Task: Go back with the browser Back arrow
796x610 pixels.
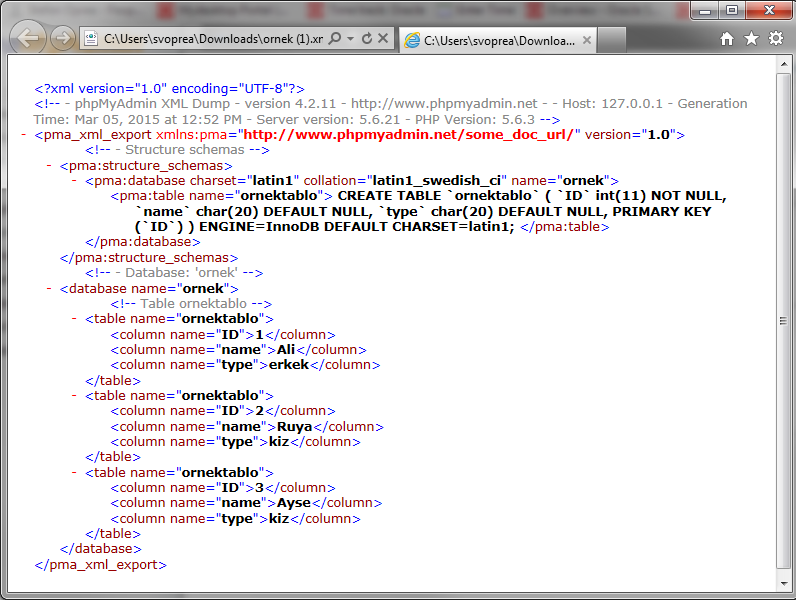Action: [27, 38]
